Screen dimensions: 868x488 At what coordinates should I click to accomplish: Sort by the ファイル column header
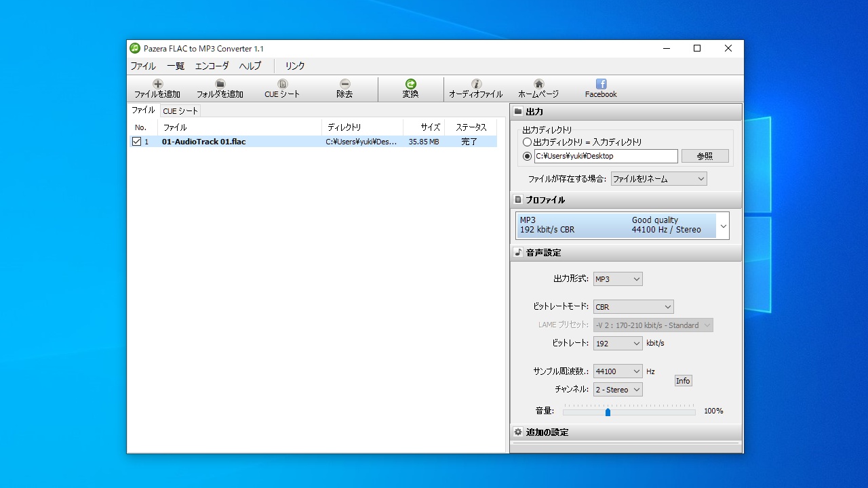pos(239,127)
